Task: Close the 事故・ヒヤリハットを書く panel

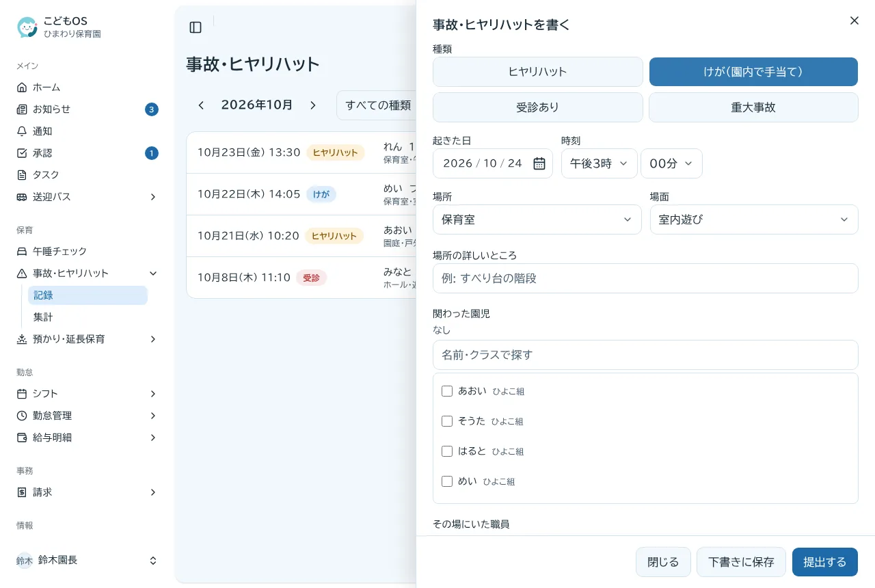Action: (x=854, y=21)
